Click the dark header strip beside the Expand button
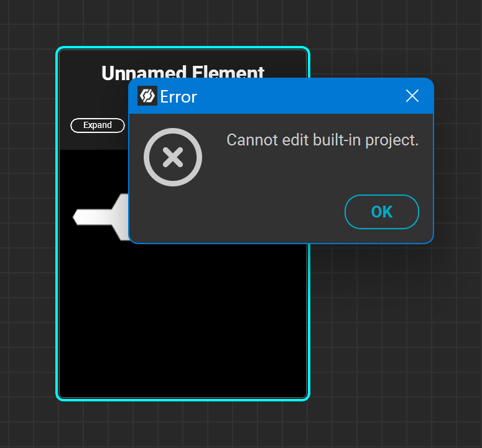The image size is (482, 448). 93,140
